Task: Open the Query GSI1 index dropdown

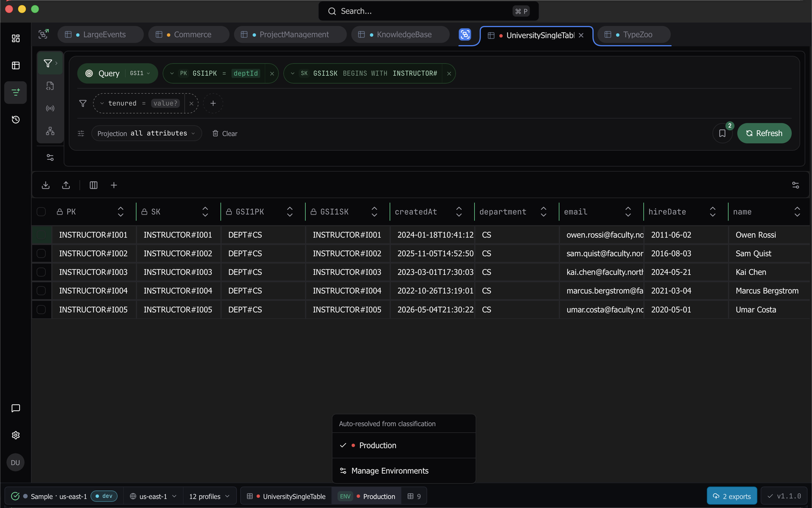Action: [x=140, y=73]
